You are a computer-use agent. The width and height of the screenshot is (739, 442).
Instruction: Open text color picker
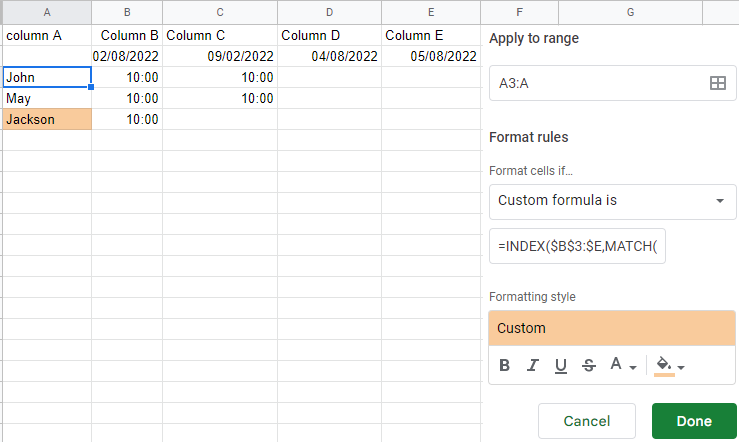(x=616, y=364)
